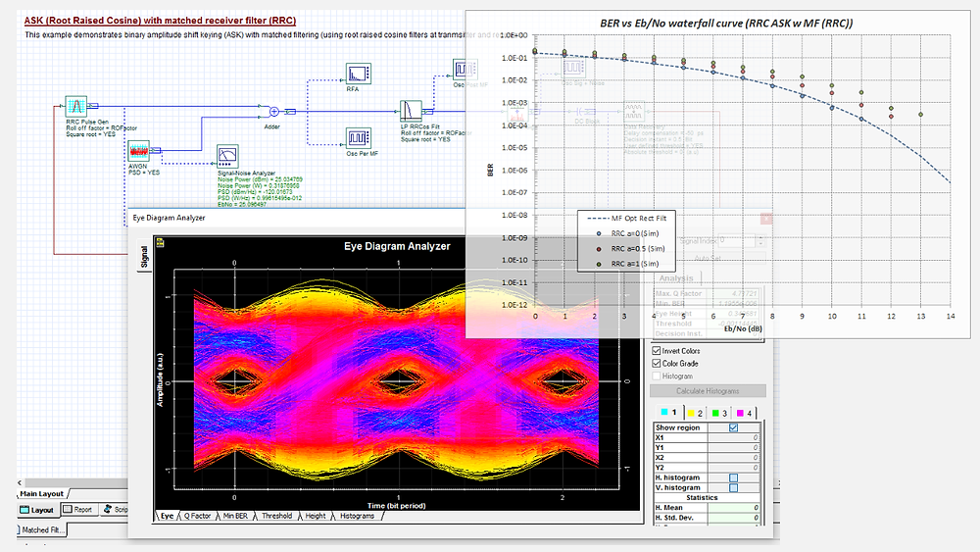Select the LP RRCos Filt filter icon
Image resolution: width=980 pixels, height=552 pixels.
click(410, 111)
